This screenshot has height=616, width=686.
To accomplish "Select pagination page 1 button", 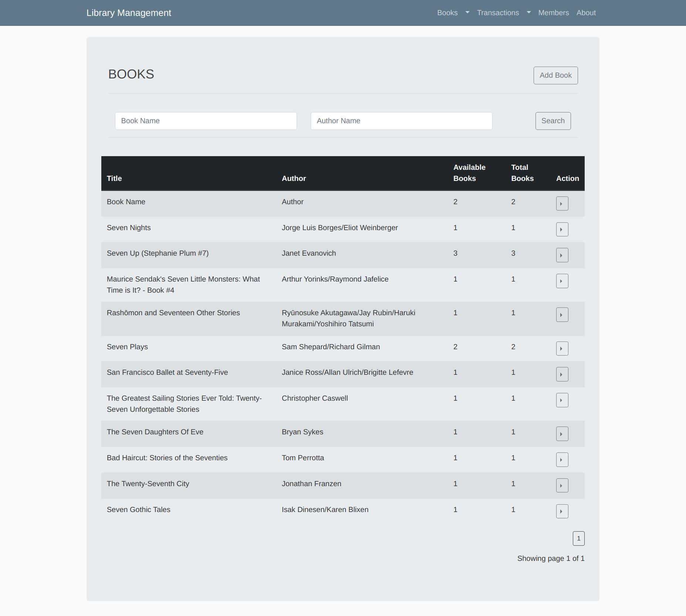I will 578,538.
